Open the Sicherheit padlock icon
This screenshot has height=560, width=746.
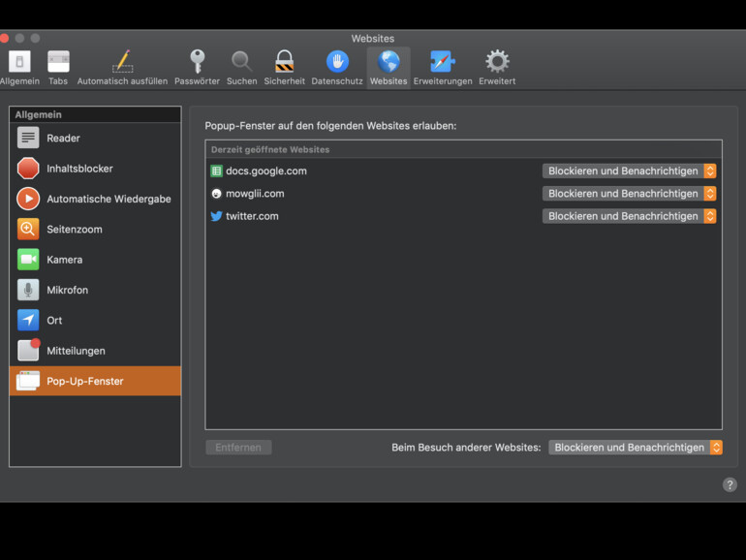click(285, 61)
